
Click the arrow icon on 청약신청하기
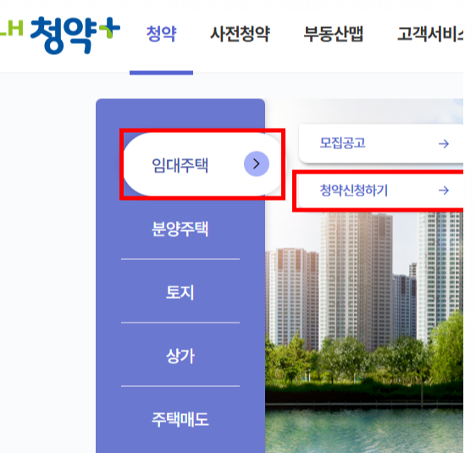(x=444, y=191)
